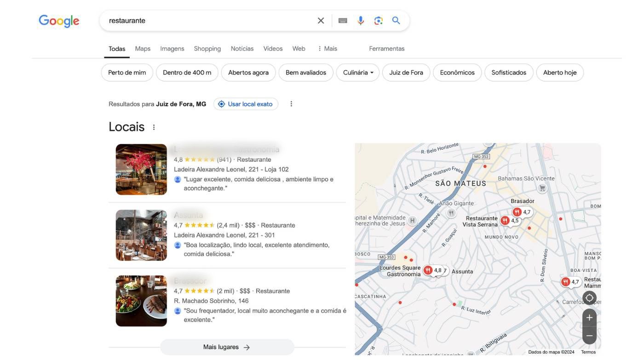Click the Mais lugares button

click(x=227, y=347)
